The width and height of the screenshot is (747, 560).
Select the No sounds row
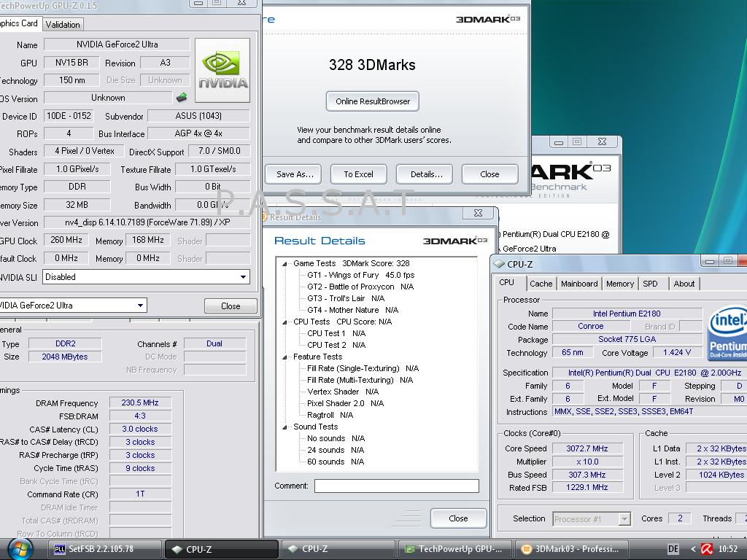(x=336, y=438)
